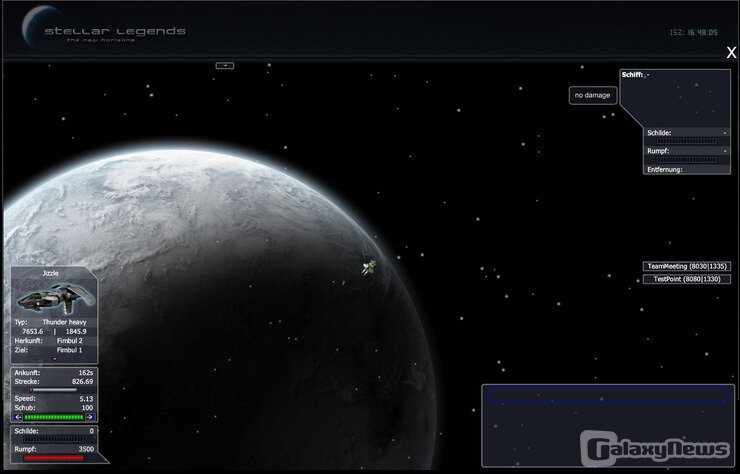
Task: Click the ISZ clock 16:48:05
Action: pyautogui.click(x=702, y=33)
